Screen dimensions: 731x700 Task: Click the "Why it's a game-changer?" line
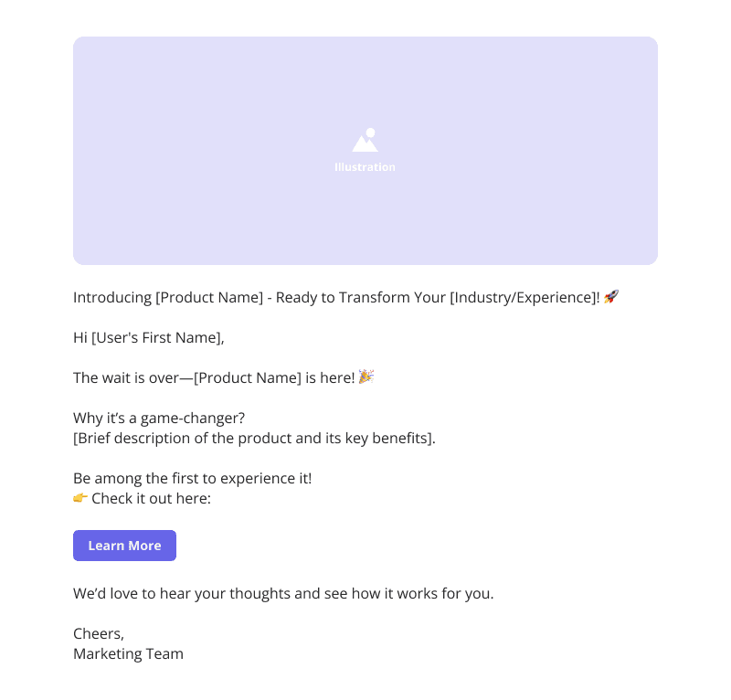click(x=159, y=419)
